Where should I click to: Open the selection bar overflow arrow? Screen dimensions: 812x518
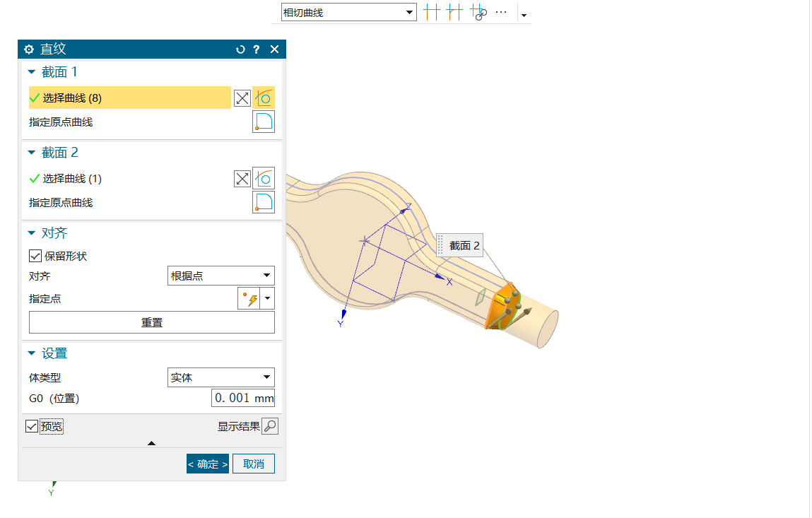click(x=524, y=16)
